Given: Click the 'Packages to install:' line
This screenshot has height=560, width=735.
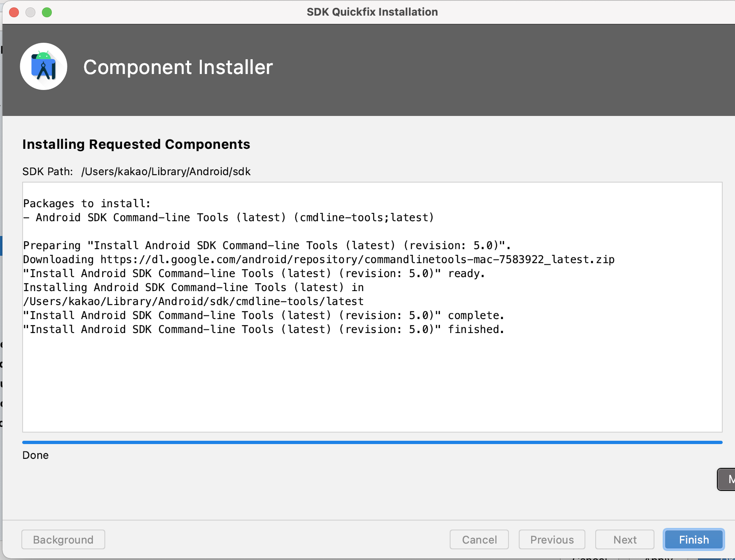Looking at the screenshot, I should pyautogui.click(x=87, y=204).
